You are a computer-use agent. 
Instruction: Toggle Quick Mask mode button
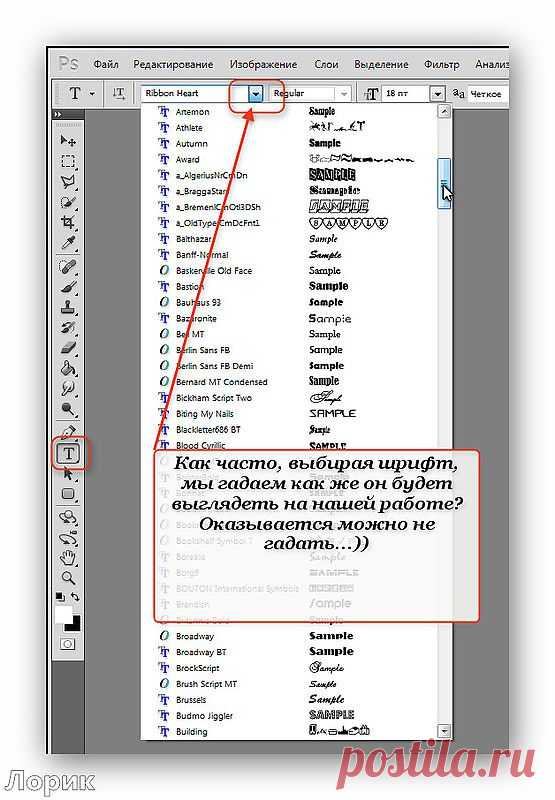click(x=67, y=644)
